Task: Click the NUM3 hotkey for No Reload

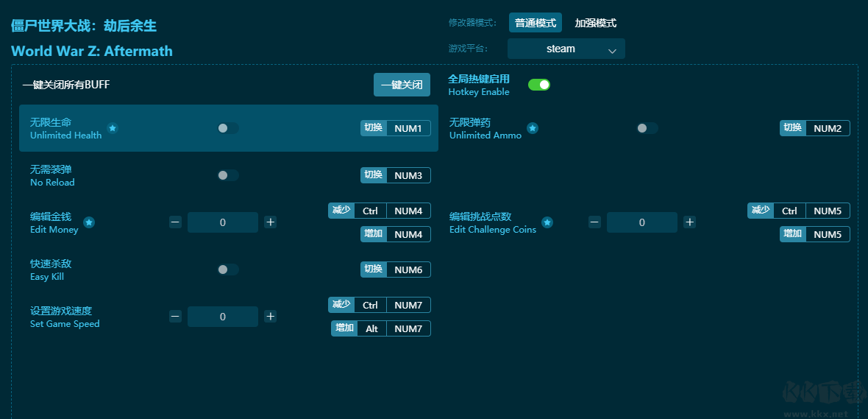Action: [408, 176]
